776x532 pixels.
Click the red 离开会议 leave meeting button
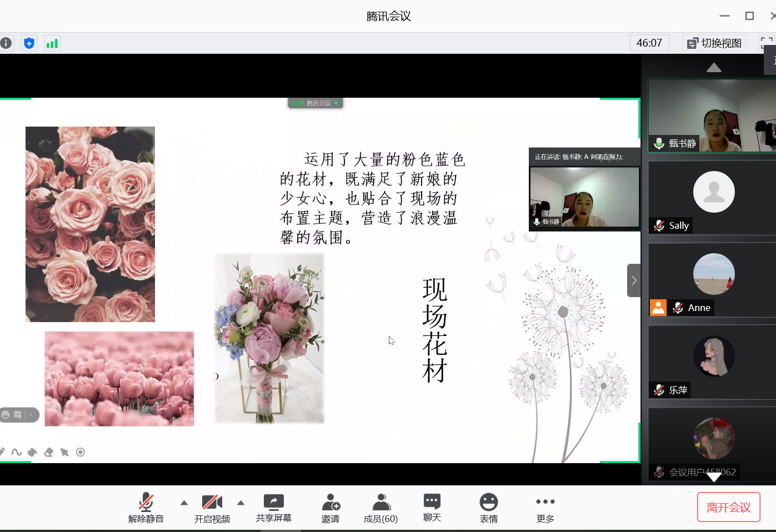(x=728, y=507)
